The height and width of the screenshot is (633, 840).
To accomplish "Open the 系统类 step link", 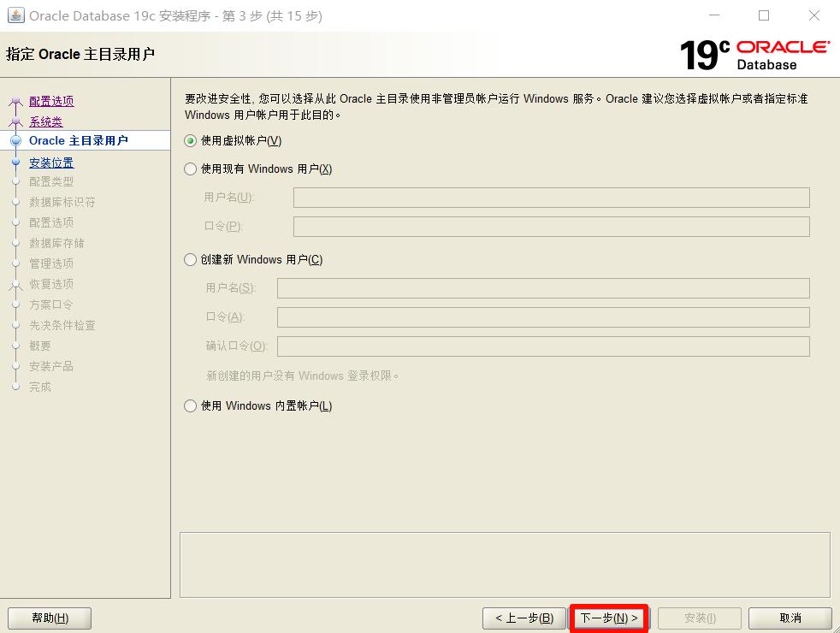I will click(46, 122).
